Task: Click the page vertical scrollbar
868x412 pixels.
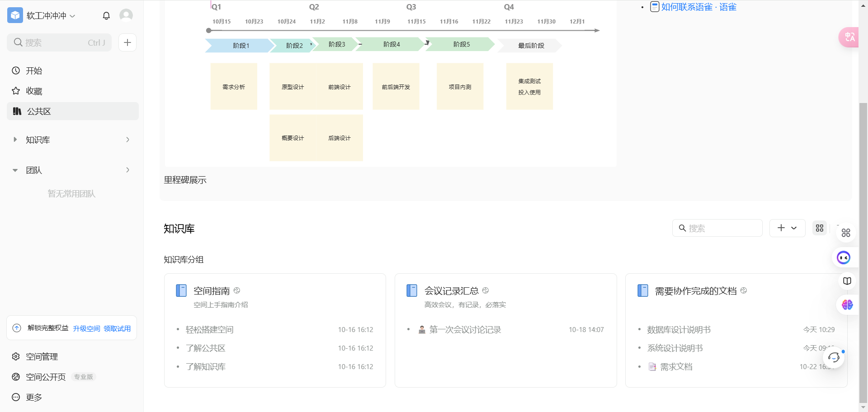Action: point(863,253)
